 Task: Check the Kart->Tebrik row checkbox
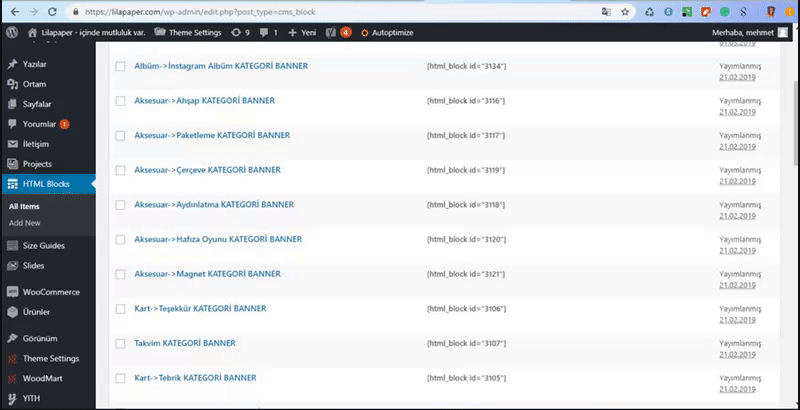click(x=120, y=379)
